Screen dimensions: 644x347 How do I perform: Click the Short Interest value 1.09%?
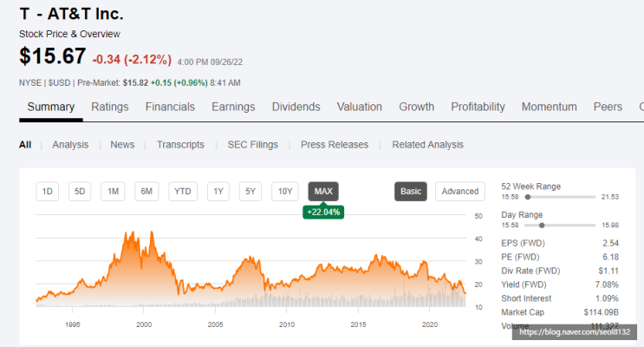[607, 298]
